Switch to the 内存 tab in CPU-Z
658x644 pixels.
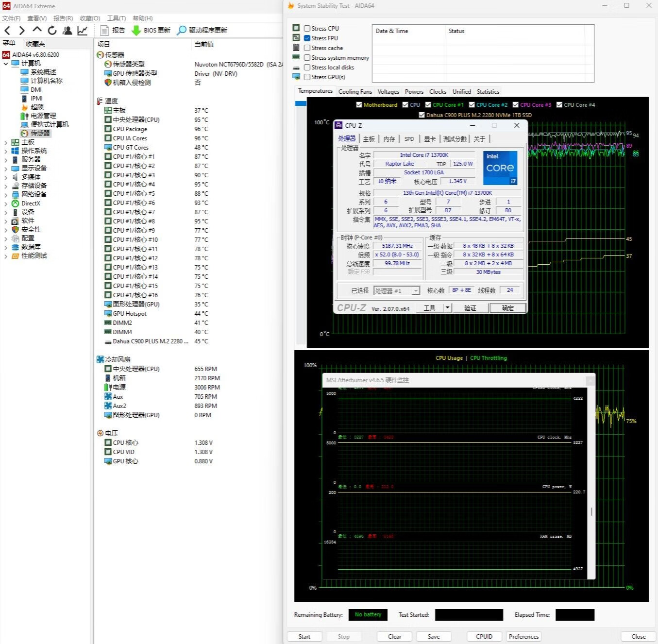389,139
